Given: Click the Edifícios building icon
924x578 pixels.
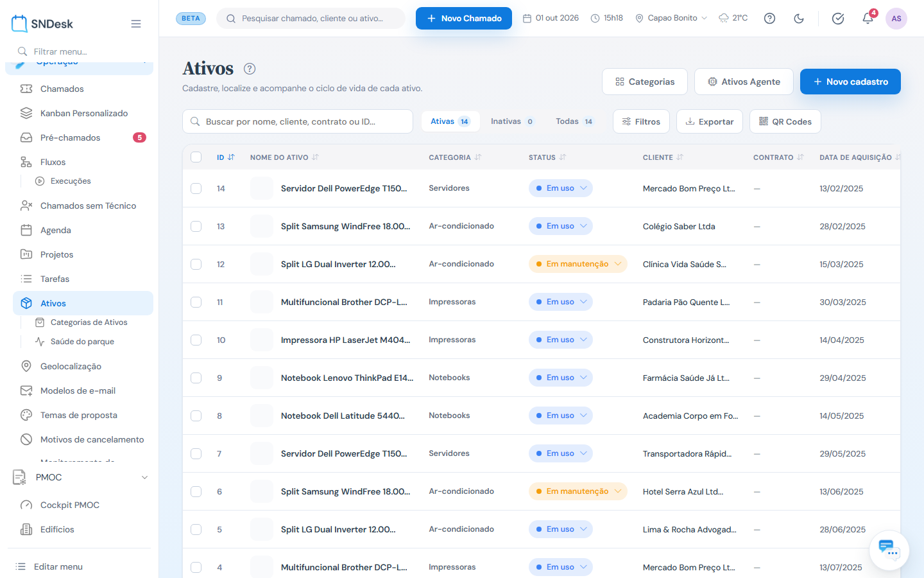Looking at the screenshot, I should (26, 529).
